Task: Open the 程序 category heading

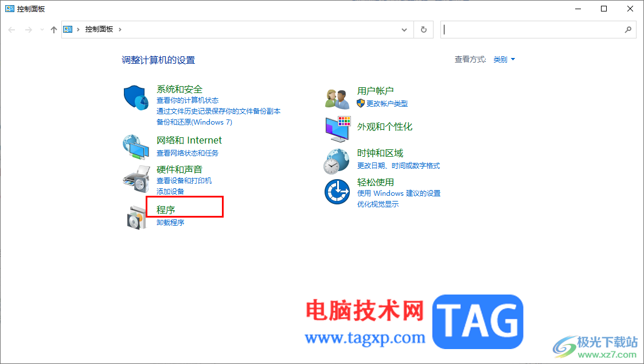Action: click(166, 210)
